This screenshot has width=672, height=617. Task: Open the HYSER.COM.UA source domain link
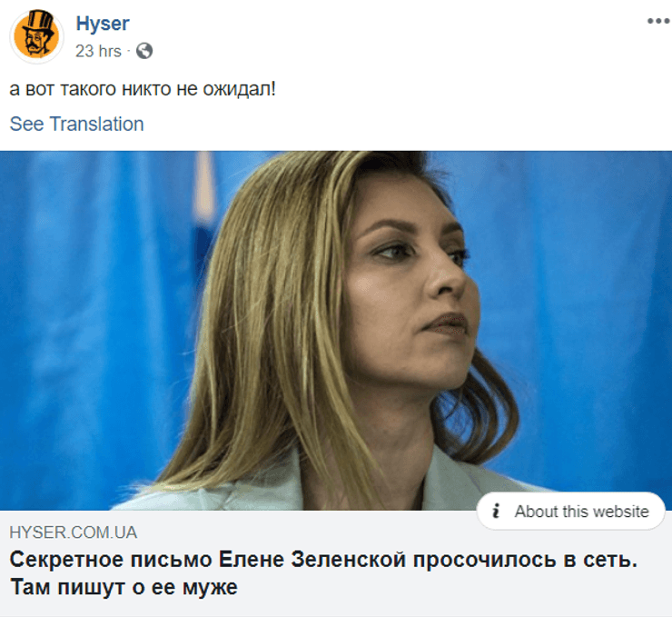click(74, 532)
